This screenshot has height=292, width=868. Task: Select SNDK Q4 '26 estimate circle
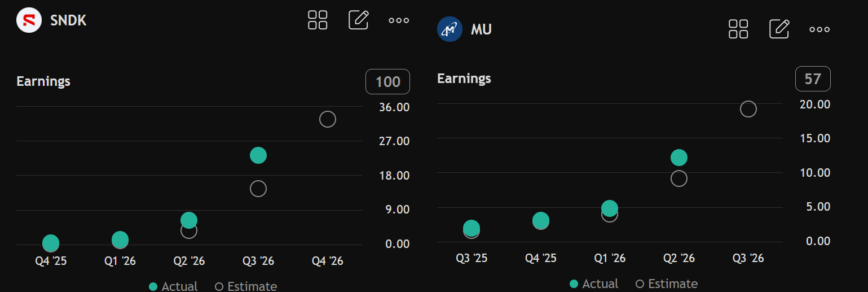click(x=327, y=119)
